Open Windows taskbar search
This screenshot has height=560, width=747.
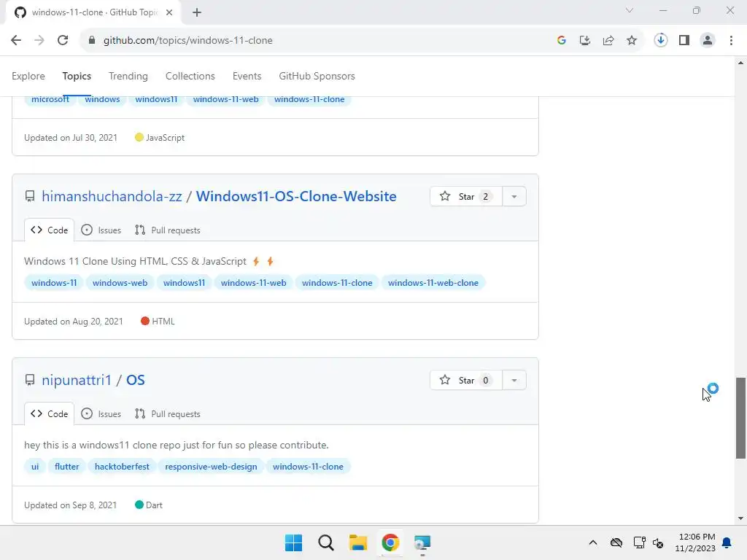pos(326,542)
